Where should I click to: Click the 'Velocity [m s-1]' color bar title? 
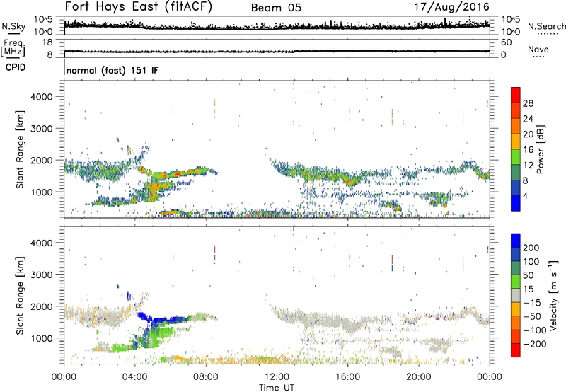click(x=553, y=295)
